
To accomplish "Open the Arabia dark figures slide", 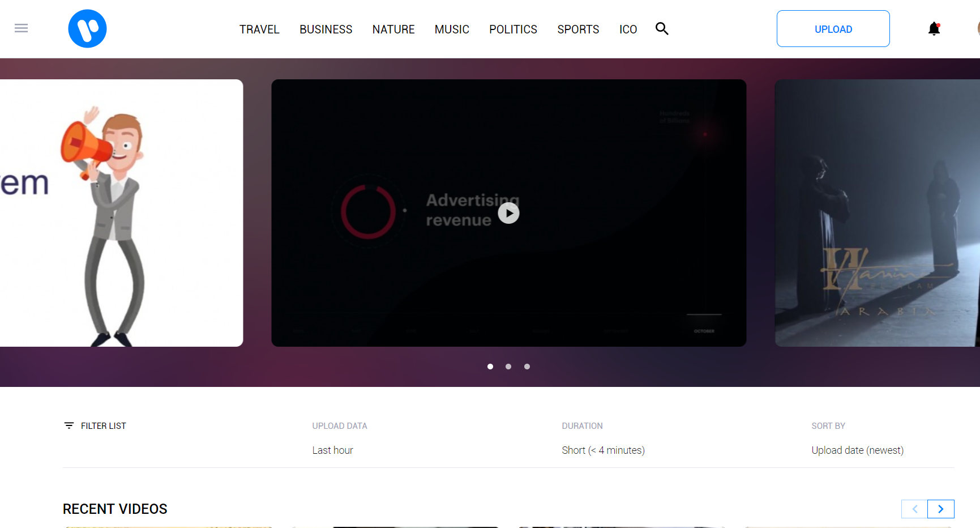I will click(x=877, y=213).
